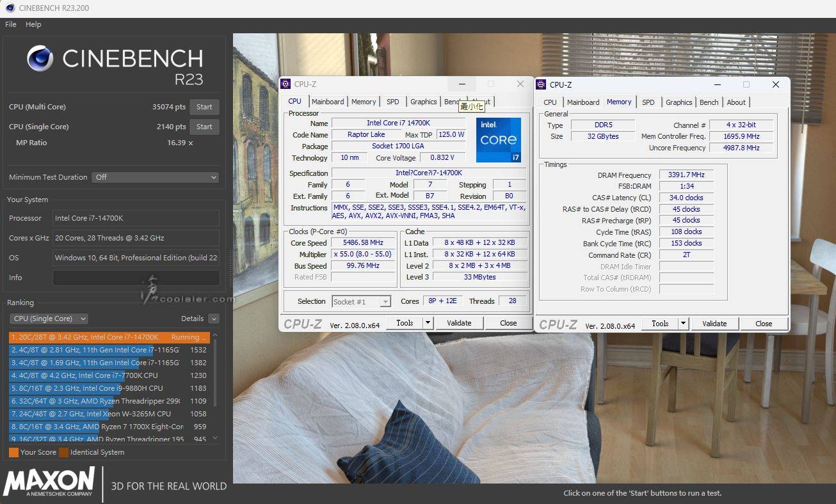Switch to Memory tab in left CPU-Z window
The height and width of the screenshot is (504, 836).
click(x=364, y=102)
